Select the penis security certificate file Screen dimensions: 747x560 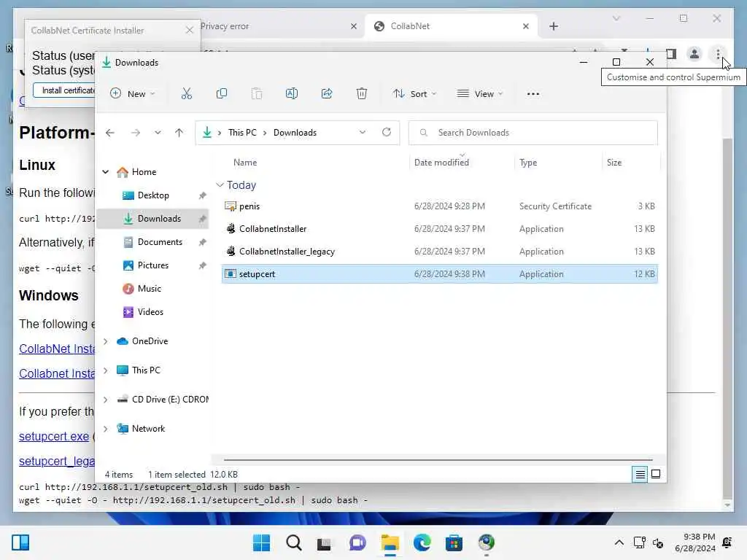439,206
